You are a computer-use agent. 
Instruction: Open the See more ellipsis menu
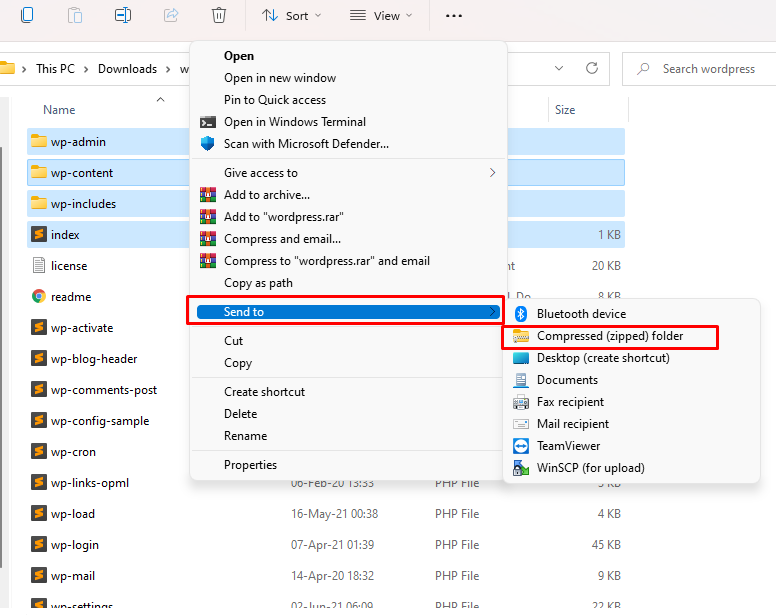pos(454,16)
